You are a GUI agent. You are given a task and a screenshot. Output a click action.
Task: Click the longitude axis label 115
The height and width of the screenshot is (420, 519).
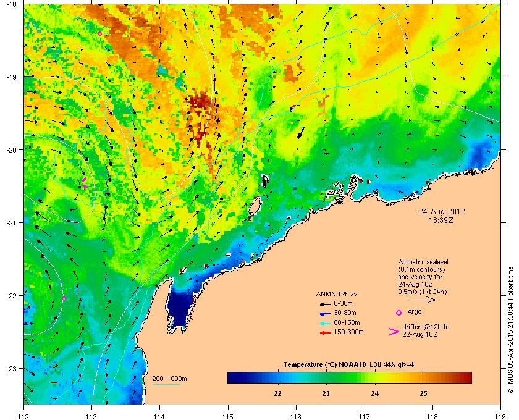(228, 416)
